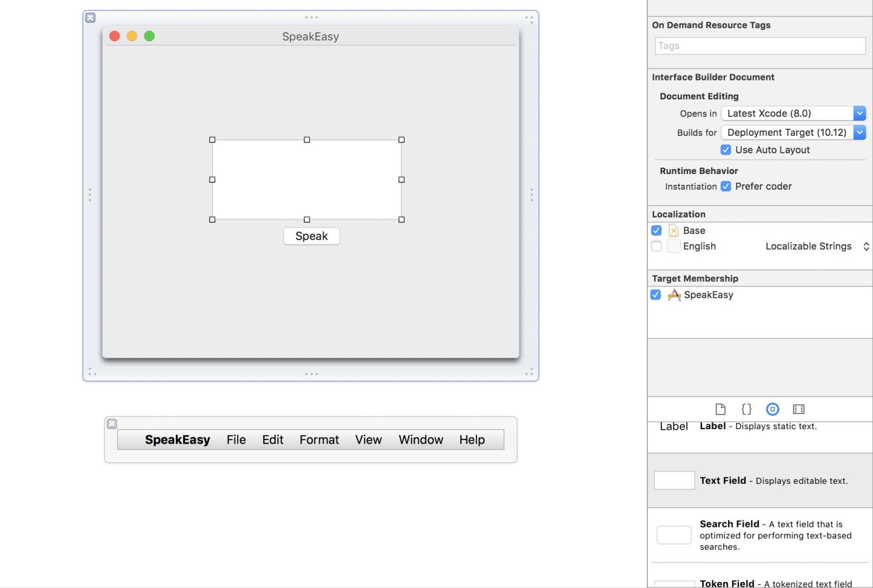The image size is (873, 588).
Task: Click the 'On Demand Resource Tags' header
Action: [711, 25]
